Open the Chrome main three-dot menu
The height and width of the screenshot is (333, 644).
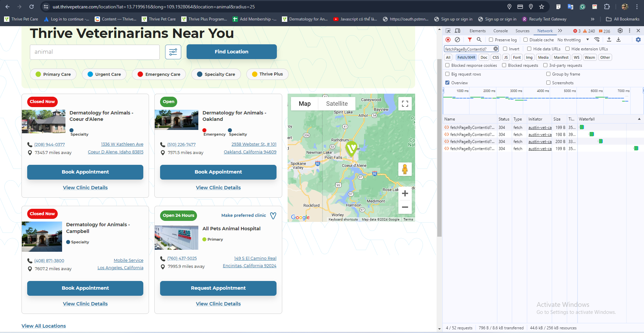(637, 7)
